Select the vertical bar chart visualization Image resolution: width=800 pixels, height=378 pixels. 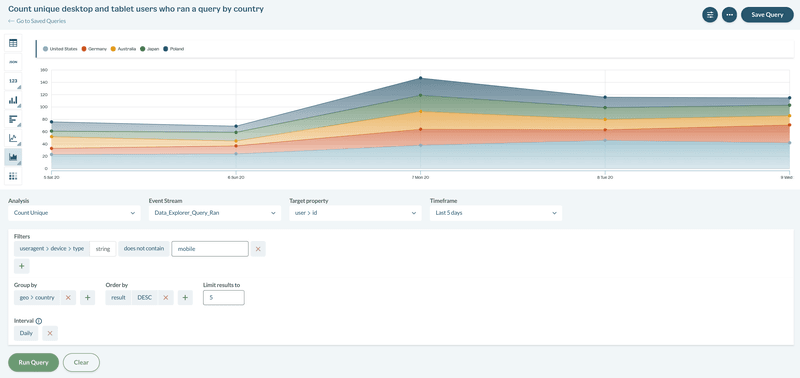pyautogui.click(x=13, y=100)
